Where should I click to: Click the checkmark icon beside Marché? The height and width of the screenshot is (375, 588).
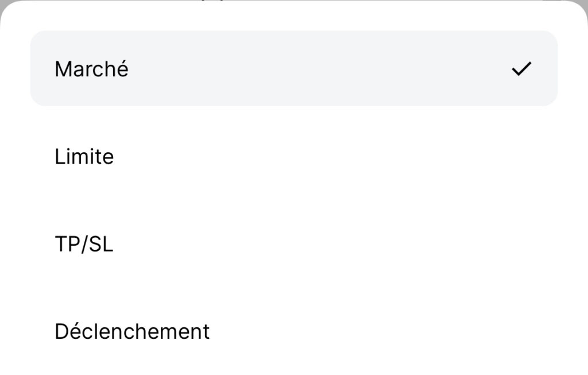click(x=521, y=69)
